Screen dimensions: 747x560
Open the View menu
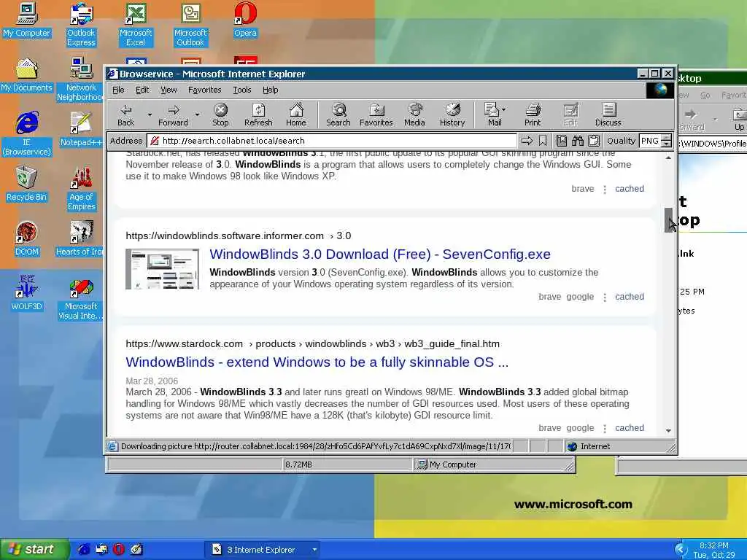click(169, 90)
